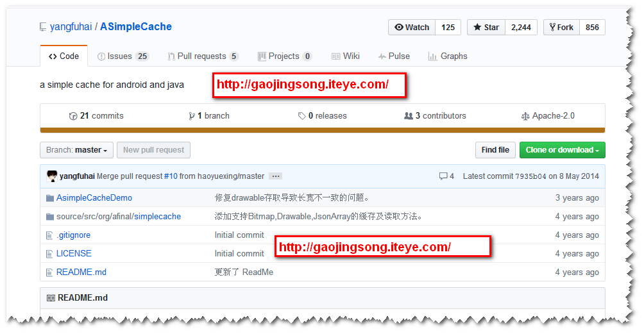644x334 pixels.
Task: Open the latest commit 7935b04
Action: (530, 176)
